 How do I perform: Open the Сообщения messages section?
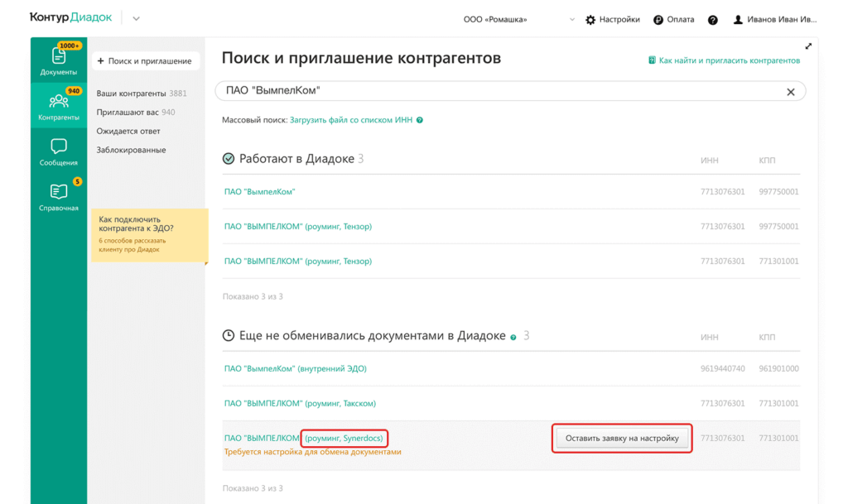[x=58, y=151]
